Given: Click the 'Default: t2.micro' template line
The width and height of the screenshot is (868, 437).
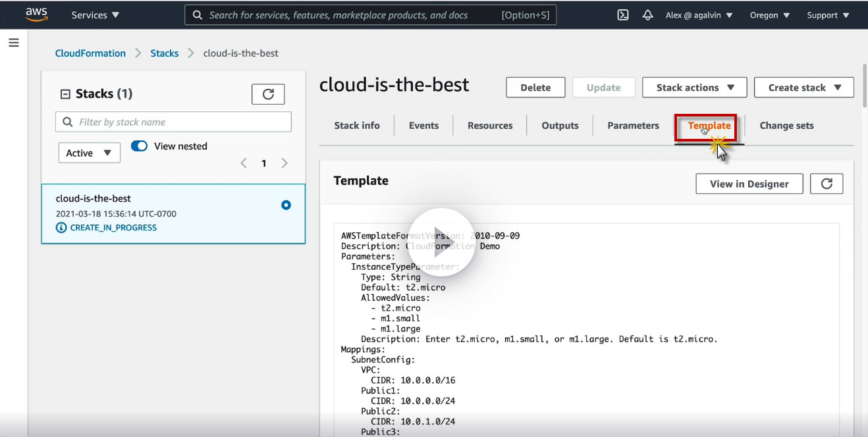Looking at the screenshot, I should [403, 288].
